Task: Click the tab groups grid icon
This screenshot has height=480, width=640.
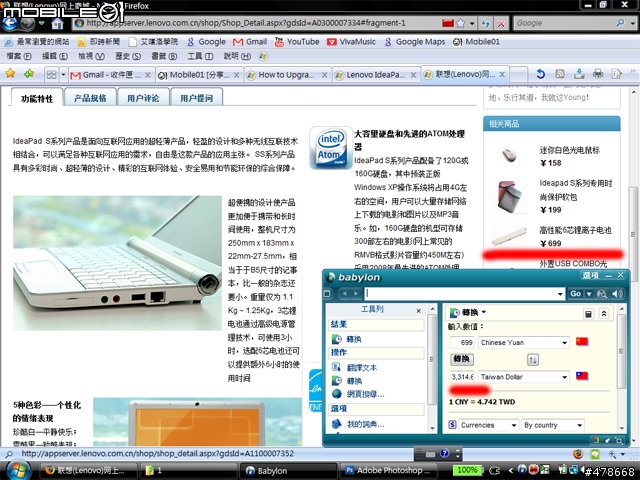Action: click(51, 75)
